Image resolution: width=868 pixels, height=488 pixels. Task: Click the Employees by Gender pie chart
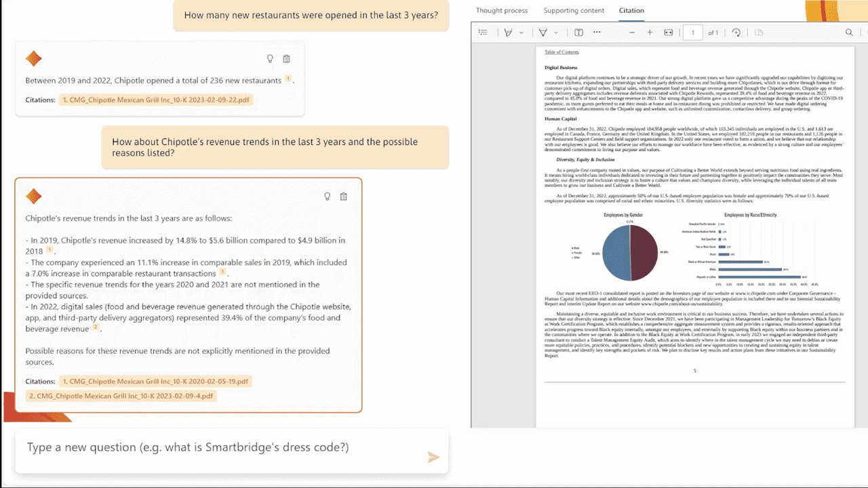tap(630, 253)
